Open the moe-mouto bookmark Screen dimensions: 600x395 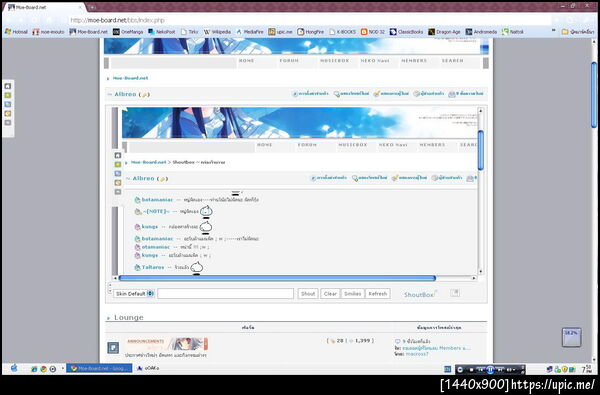coord(49,32)
